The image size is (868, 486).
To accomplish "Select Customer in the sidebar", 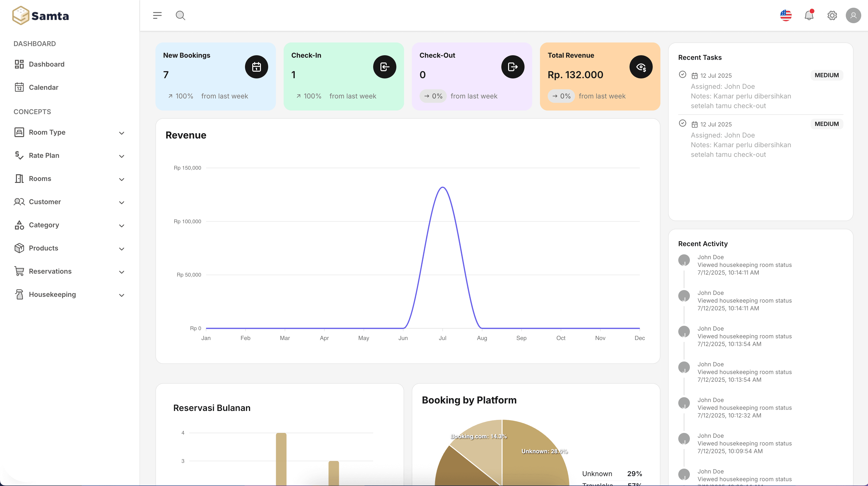I will point(44,202).
